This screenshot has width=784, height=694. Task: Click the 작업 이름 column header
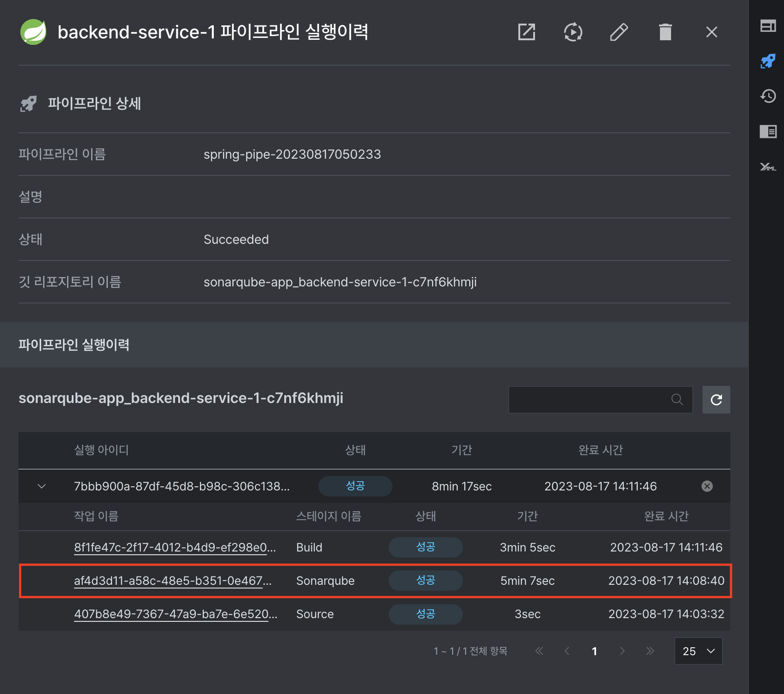click(x=96, y=516)
